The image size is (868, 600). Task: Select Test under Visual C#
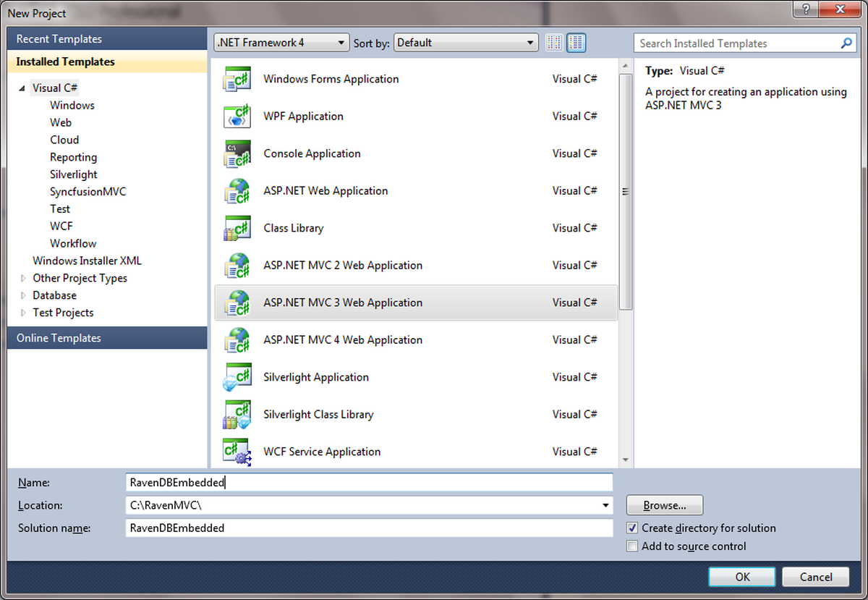[60, 208]
